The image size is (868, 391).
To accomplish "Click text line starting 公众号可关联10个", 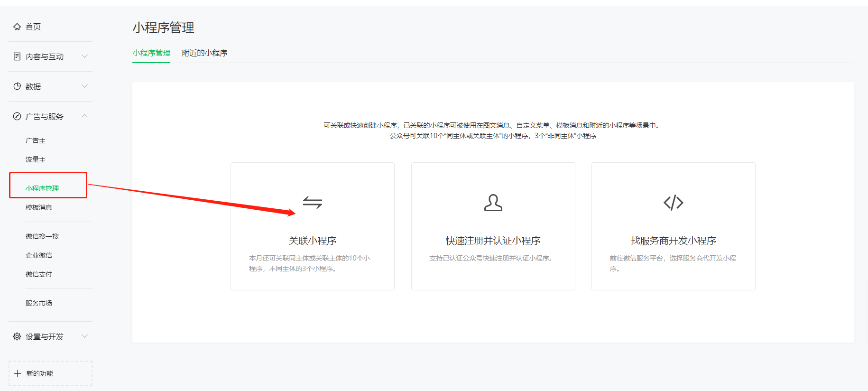I will click(x=493, y=136).
